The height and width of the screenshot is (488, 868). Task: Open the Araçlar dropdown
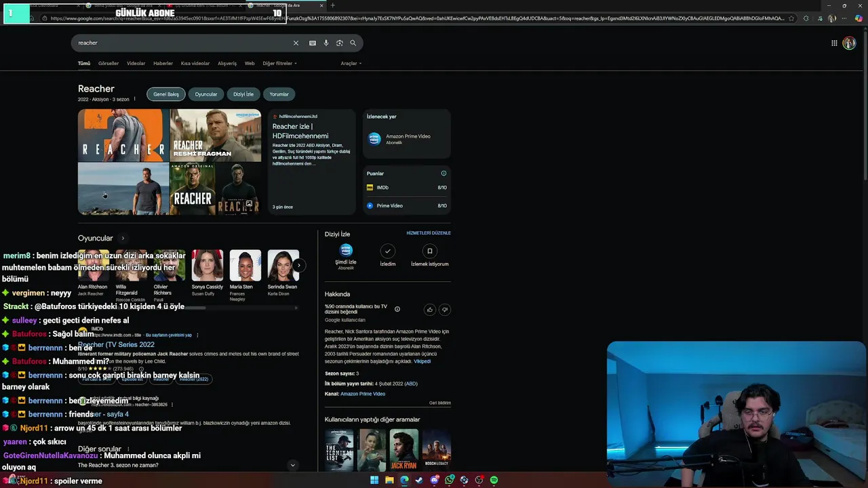[351, 63]
